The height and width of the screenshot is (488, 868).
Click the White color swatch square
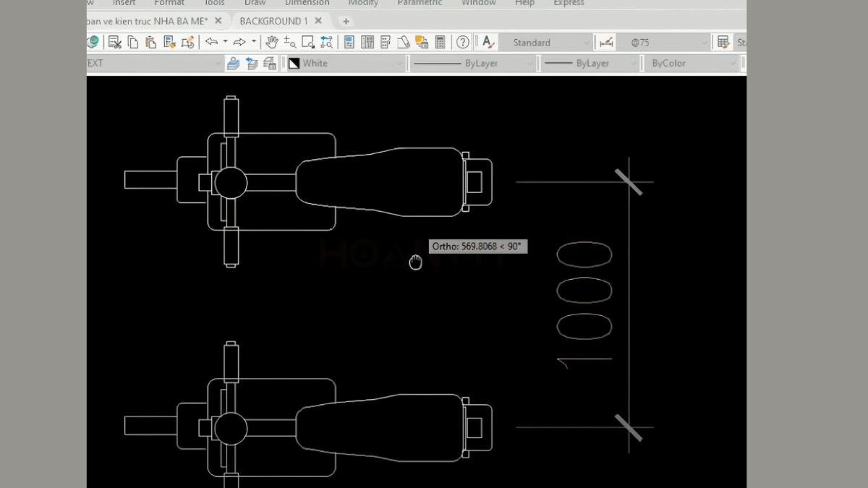[294, 63]
